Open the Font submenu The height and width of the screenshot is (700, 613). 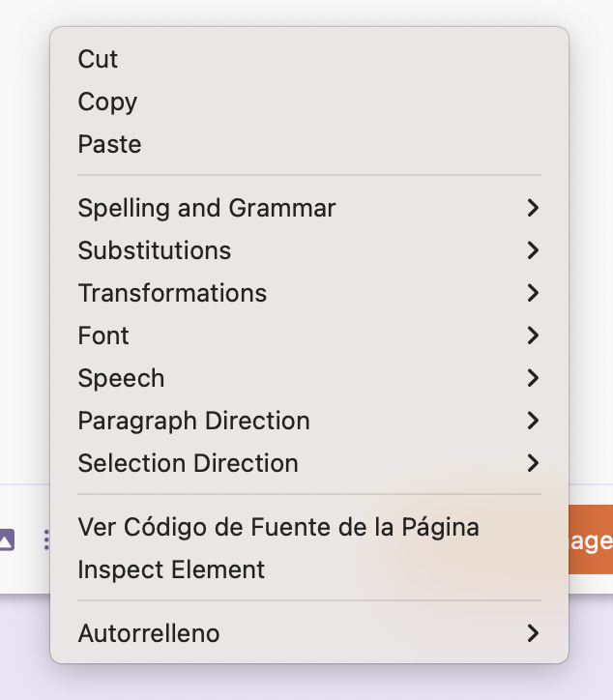point(309,335)
